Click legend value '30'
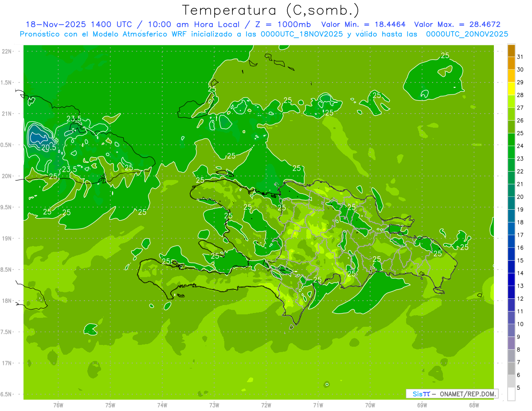This screenshot has height=411, width=532. click(520, 70)
